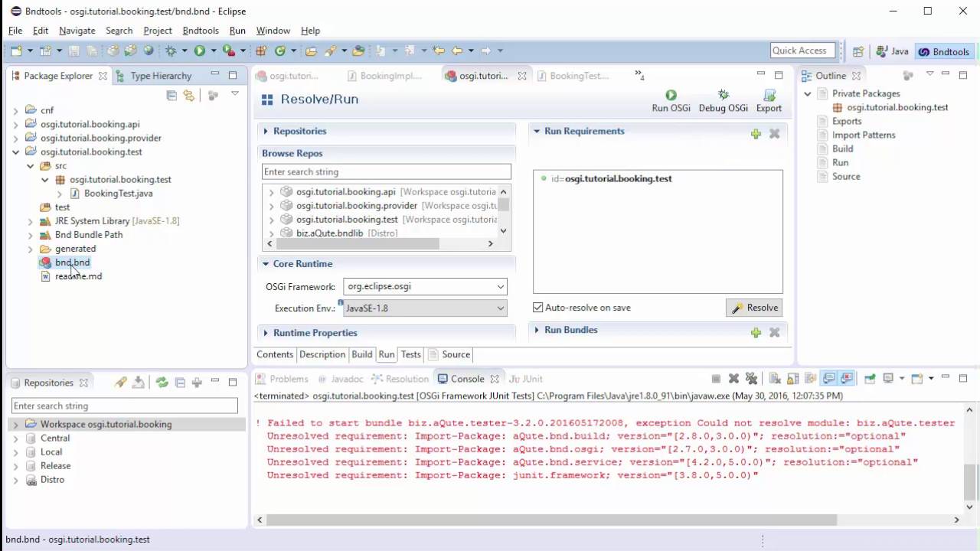Toggle Auto-resolve on save checkbox
The image size is (980, 551).
pos(538,308)
